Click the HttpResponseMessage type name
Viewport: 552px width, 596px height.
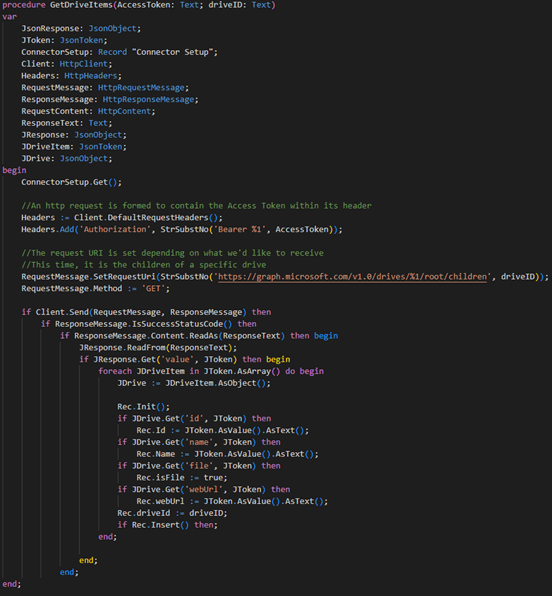(148, 99)
